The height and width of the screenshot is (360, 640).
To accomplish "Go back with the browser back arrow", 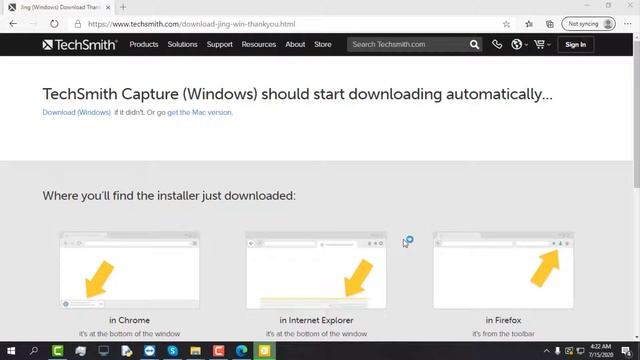I will pyautogui.click(x=13, y=24).
